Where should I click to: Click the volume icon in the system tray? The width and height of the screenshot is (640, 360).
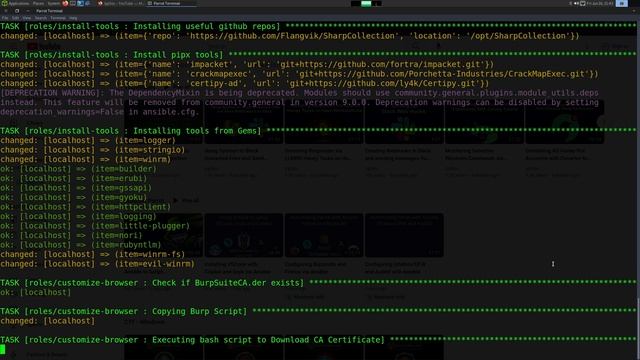click(577, 3)
